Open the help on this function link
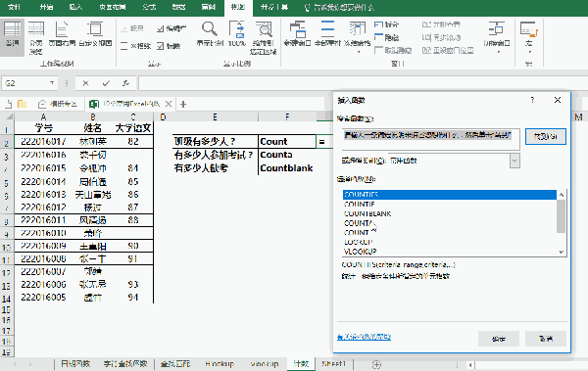 coord(364,337)
